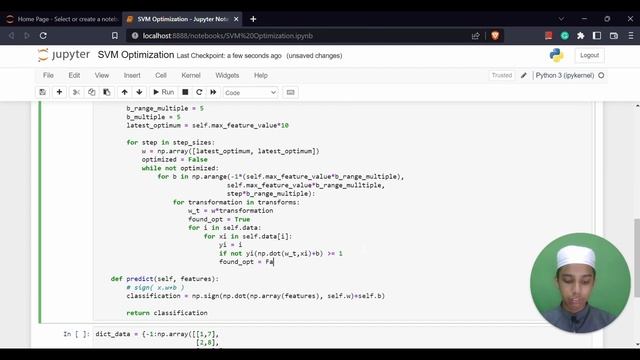Click the Last Checkpoint text
Viewport: 640px width, 360px height.
pos(229,56)
